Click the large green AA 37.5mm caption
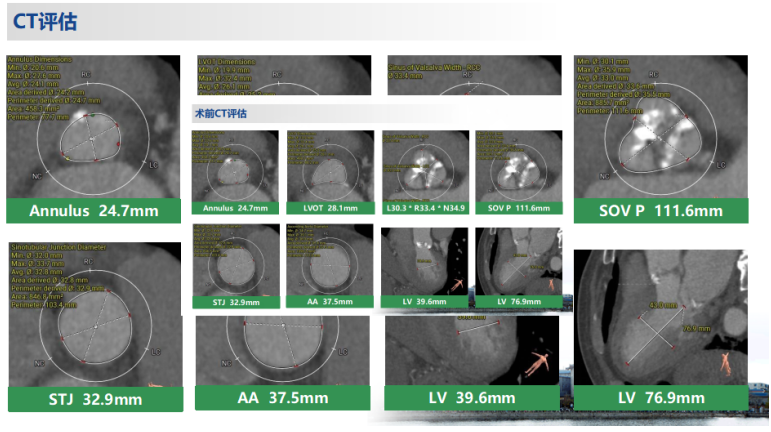 [x=283, y=398]
